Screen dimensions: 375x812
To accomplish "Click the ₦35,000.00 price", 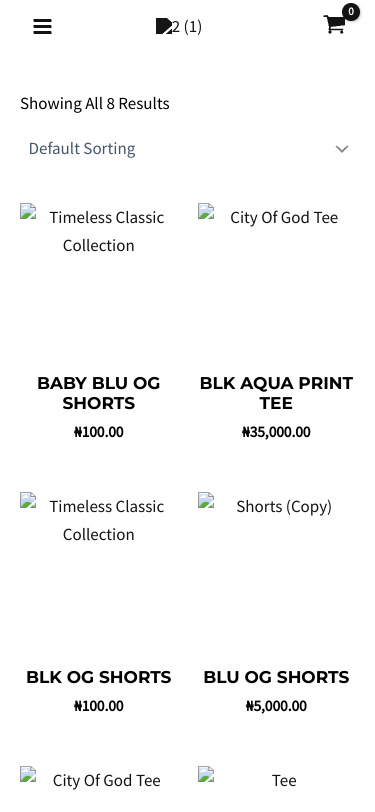I will [276, 432].
